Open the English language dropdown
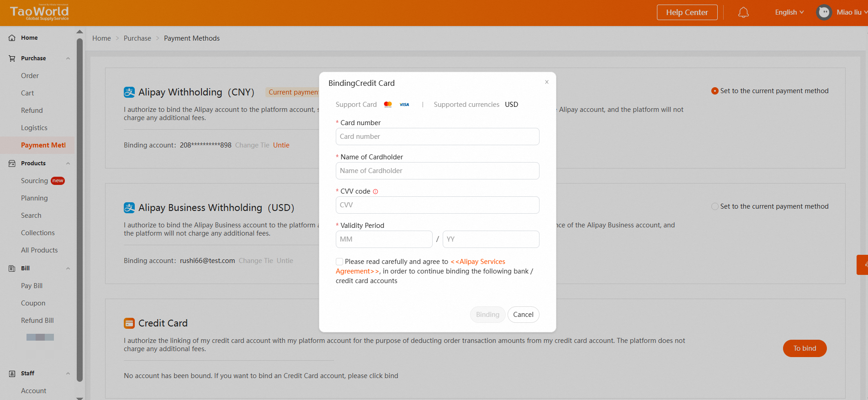 click(x=789, y=12)
